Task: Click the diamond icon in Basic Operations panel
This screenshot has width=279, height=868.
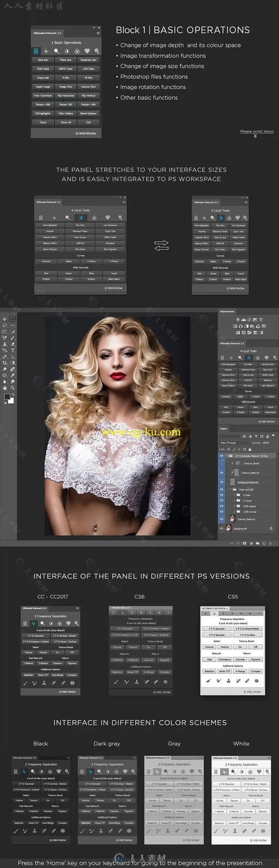Action: tap(87, 51)
